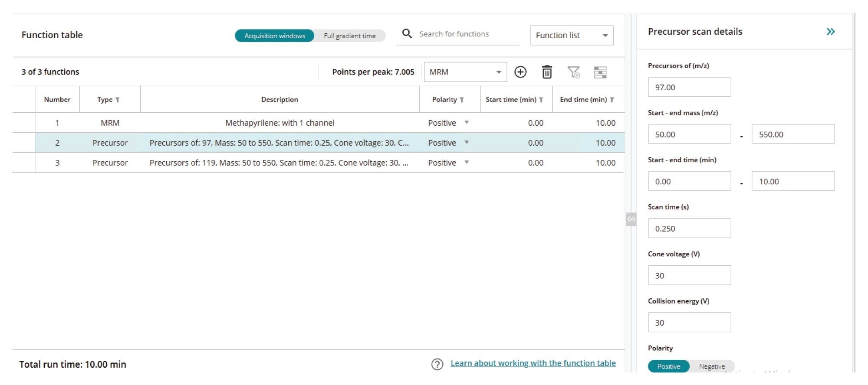
Task: Select function row 3 Precursors of 119
Action: tap(278, 163)
